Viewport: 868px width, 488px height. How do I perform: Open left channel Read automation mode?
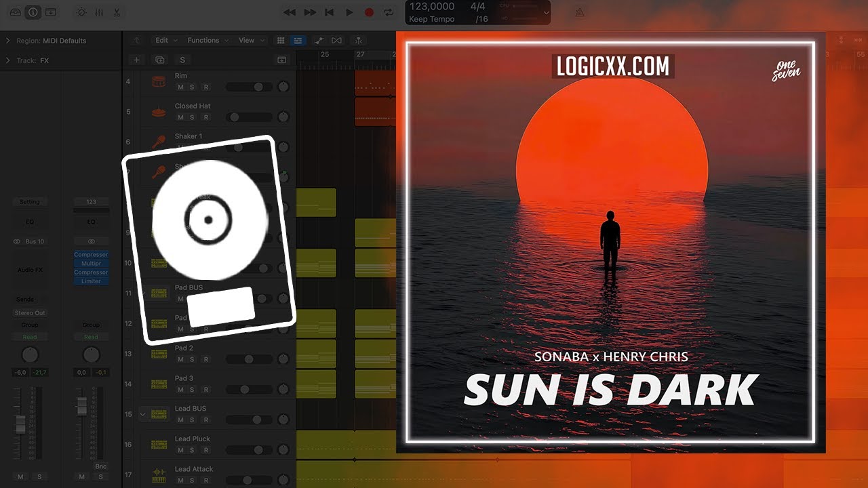pyautogui.click(x=30, y=337)
